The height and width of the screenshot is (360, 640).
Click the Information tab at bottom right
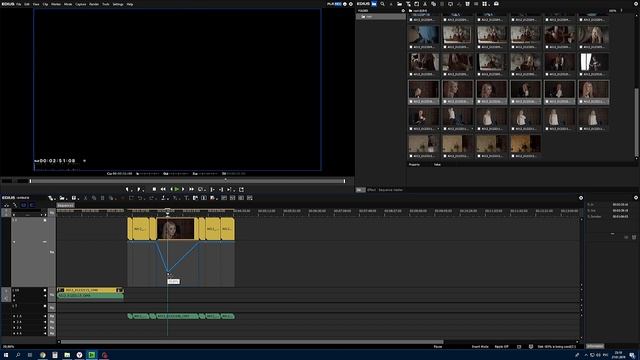pos(595,346)
